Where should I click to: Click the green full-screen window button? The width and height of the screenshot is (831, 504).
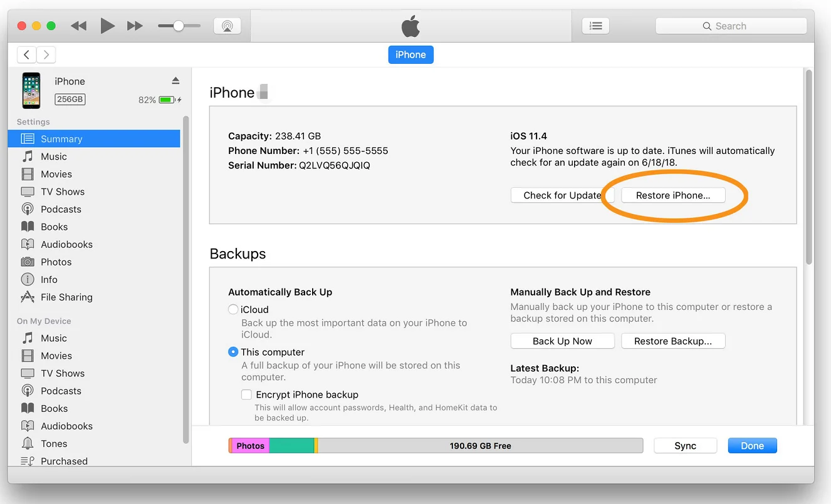[x=51, y=26]
